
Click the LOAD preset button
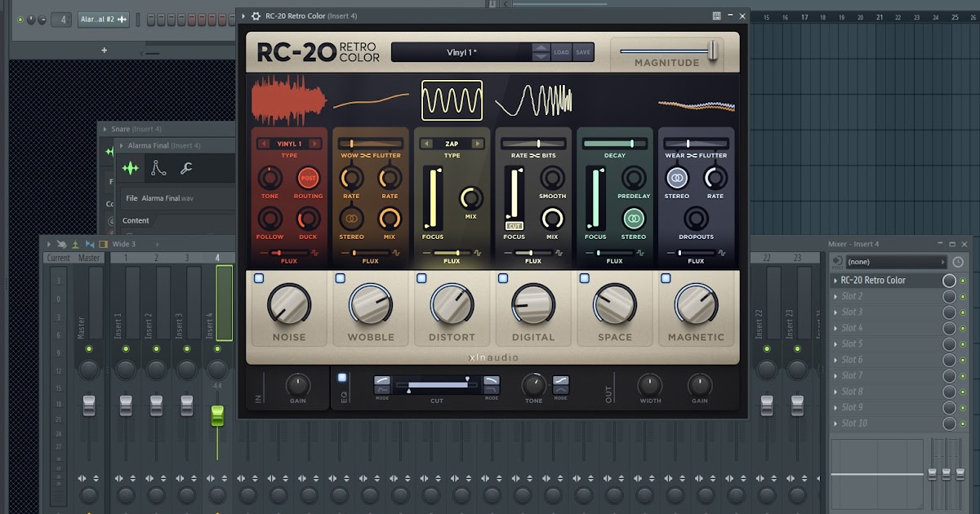pos(561,51)
